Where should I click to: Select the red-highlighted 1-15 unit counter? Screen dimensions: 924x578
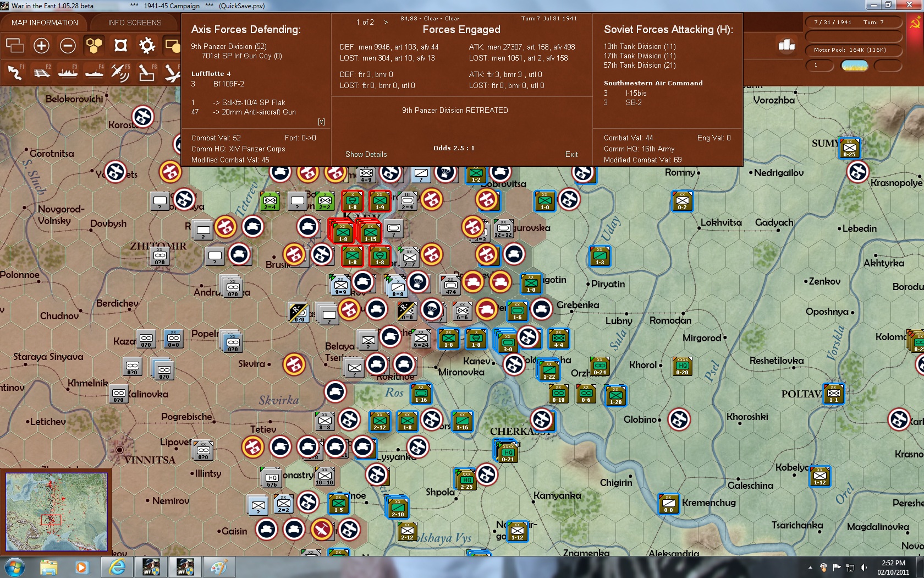[370, 232]
